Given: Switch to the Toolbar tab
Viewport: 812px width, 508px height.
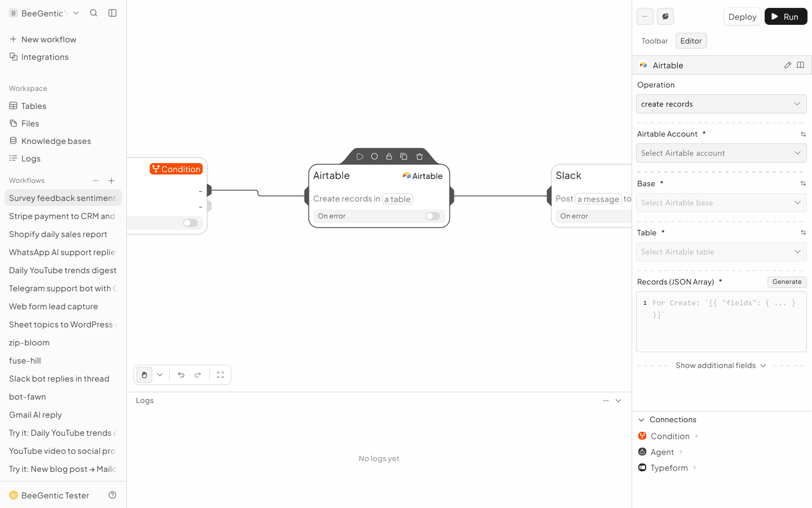Looking at the screenshot, I should tap(655, 41).
